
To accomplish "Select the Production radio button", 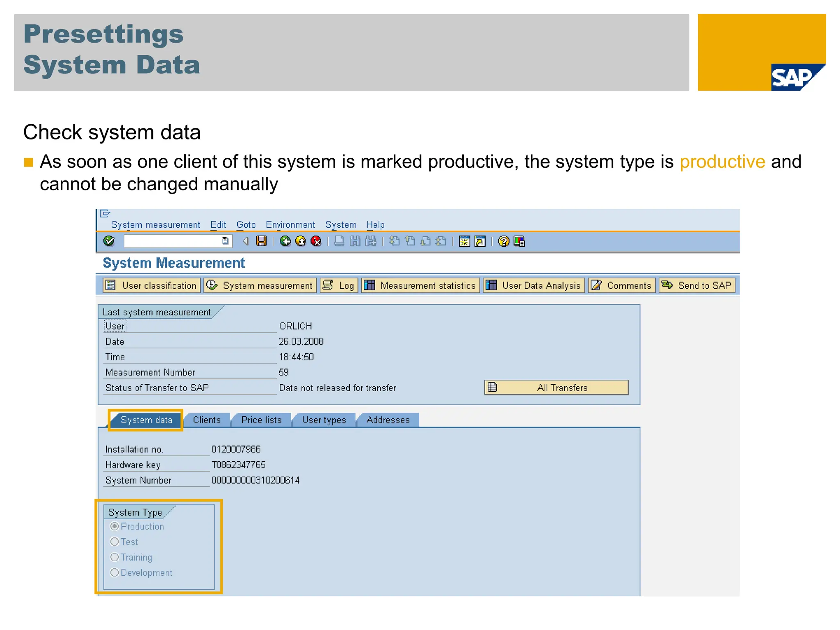I will (x=115, y=526).
